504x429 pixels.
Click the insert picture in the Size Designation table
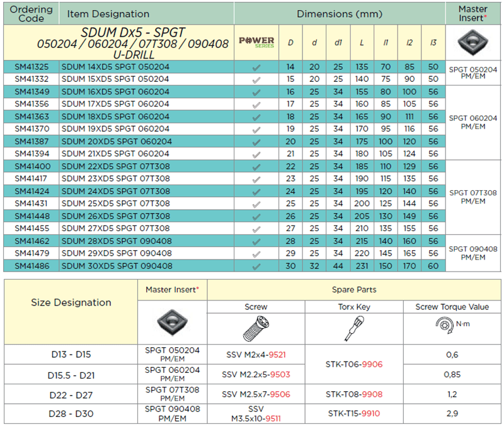[172, 323]
